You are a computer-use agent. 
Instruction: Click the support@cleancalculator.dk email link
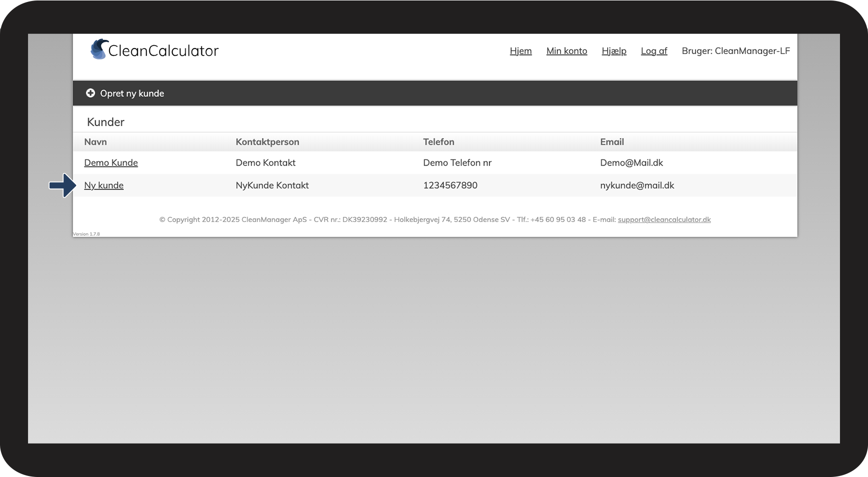pyautogui.click(x=664, y=220)
